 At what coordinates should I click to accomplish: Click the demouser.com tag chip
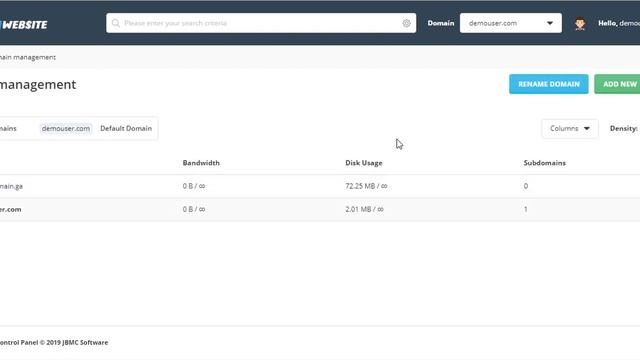point(66,129)
